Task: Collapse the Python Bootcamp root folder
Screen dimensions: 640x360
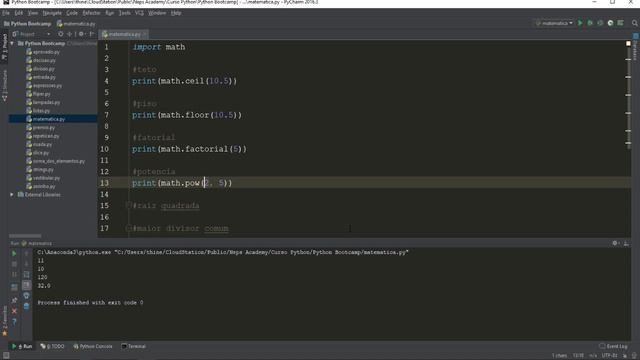Action: pyautogui.click(x=12, y=43)
